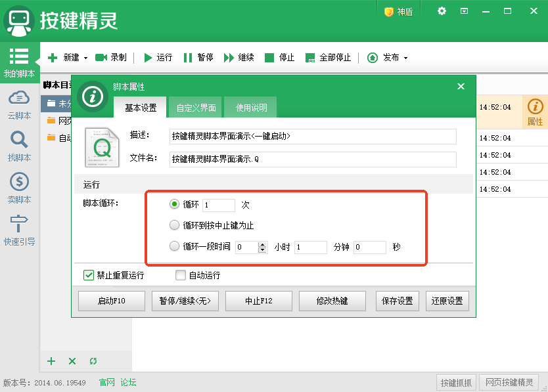Click the 新建 new script button
Screen dimensions: 548x392
coord(63,58)
